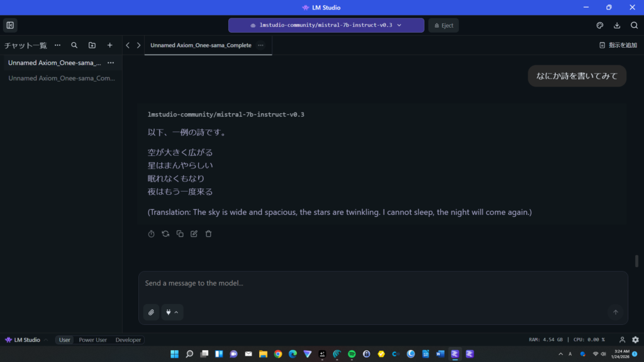Click the search chats magnifier icon
The height and width of the screenshot is (362, 644).
74,45
